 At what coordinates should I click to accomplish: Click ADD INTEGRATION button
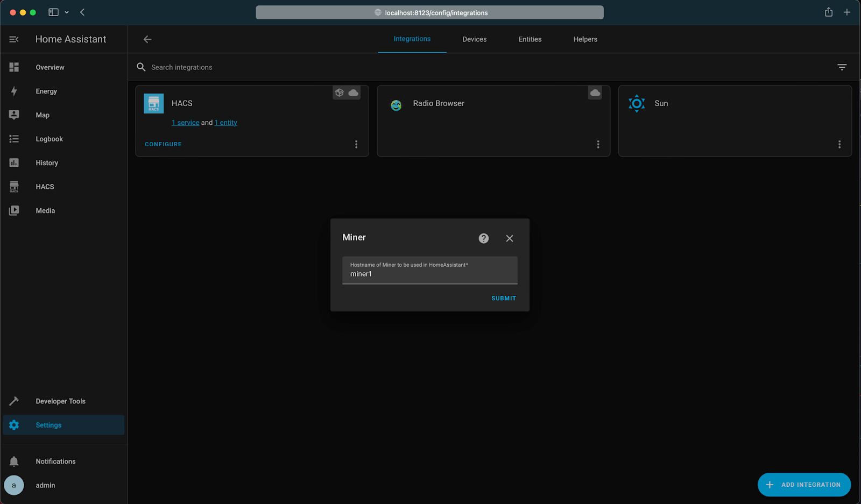point(804,485)
